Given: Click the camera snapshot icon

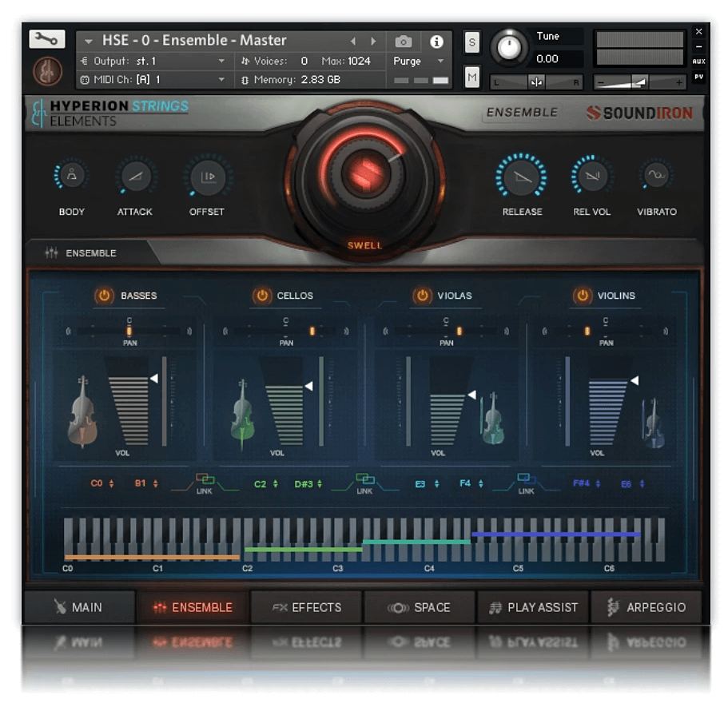Looking at the screenshot, I should pos(405,40).
